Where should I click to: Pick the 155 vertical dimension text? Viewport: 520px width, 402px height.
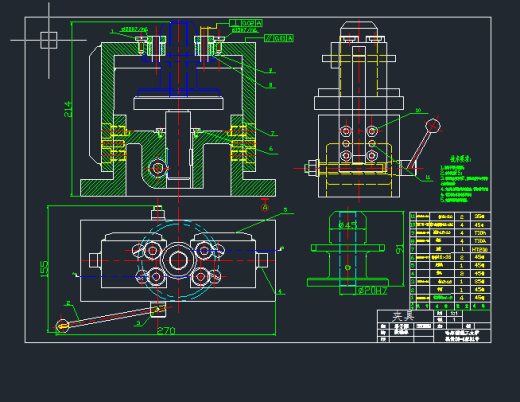tap(44, 269)
